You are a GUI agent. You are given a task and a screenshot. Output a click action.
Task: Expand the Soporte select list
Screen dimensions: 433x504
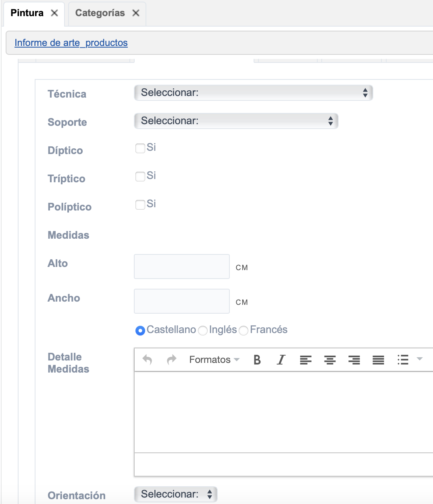click(x=236, y=121)
